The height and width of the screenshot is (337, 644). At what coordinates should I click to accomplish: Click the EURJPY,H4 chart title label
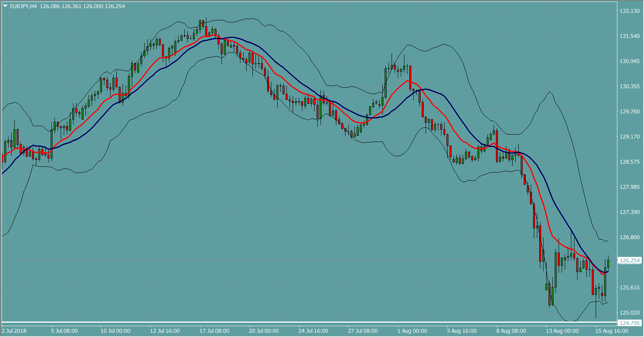tap(23, 6)
